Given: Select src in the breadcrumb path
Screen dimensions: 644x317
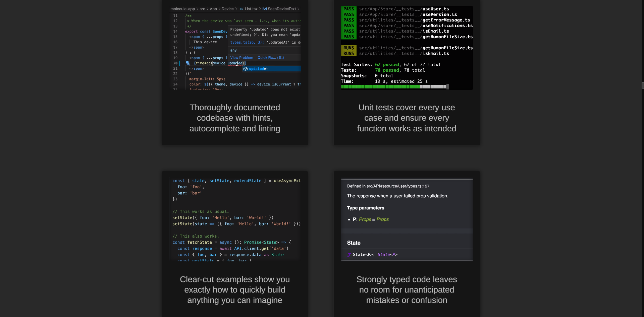Looking at the screenshot, I should coord(203,9).
